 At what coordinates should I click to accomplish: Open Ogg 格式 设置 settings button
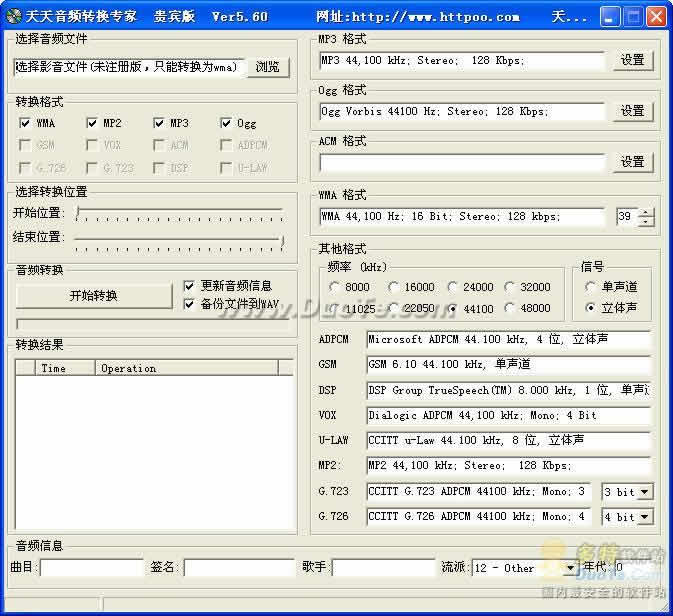pos(633,111)
